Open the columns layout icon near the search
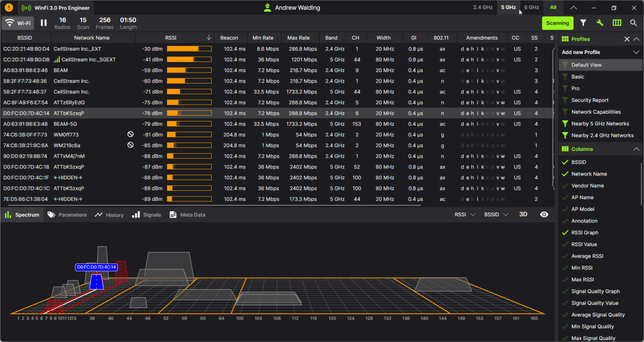The image size is (644, 342). pos(617,23)
